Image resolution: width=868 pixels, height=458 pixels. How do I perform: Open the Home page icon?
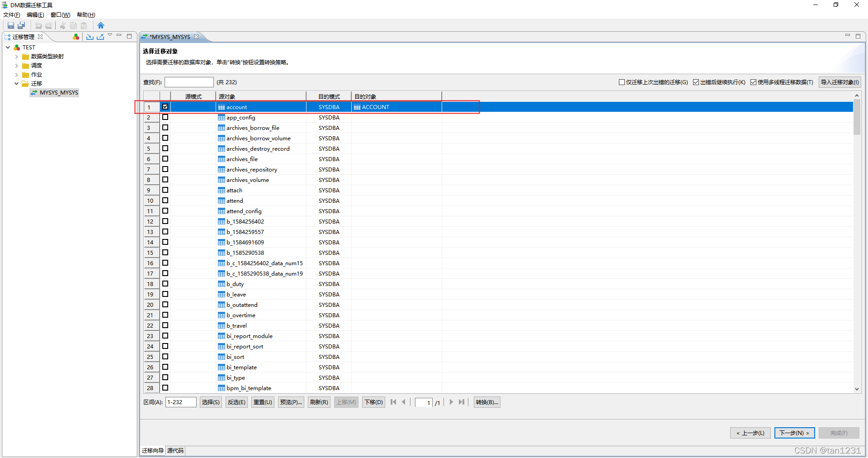(x=101, y=25)
